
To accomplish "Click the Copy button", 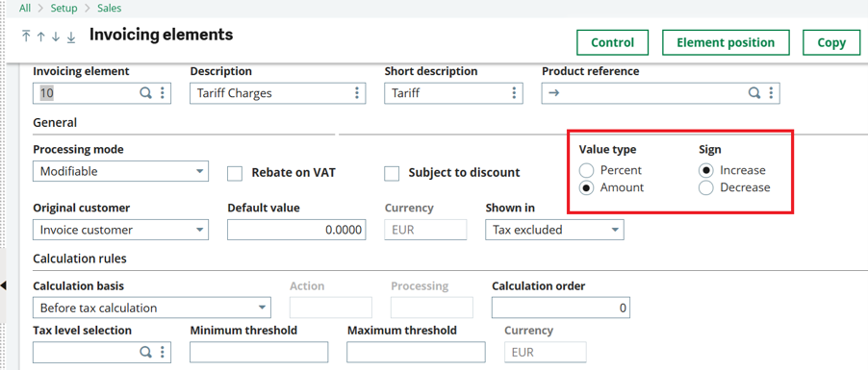I will [x=831, y=42].
